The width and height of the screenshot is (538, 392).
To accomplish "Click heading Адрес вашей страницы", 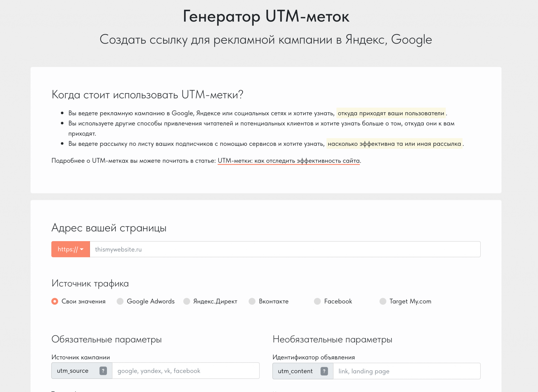I will tap(109, 228).
